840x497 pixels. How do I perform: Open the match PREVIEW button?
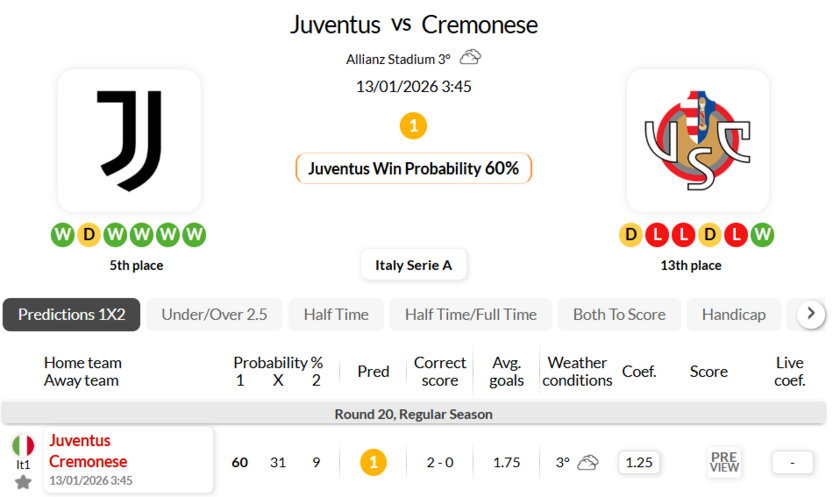[724, 462]
